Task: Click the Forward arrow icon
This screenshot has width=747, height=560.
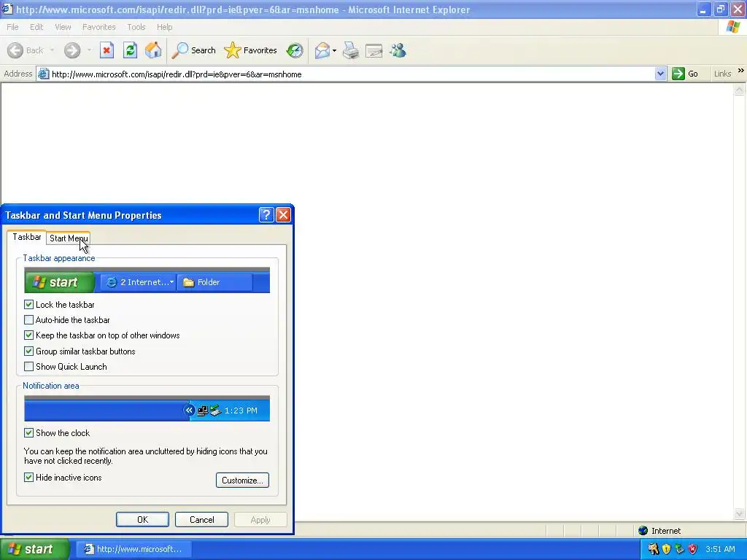Action: coord(72,50)
